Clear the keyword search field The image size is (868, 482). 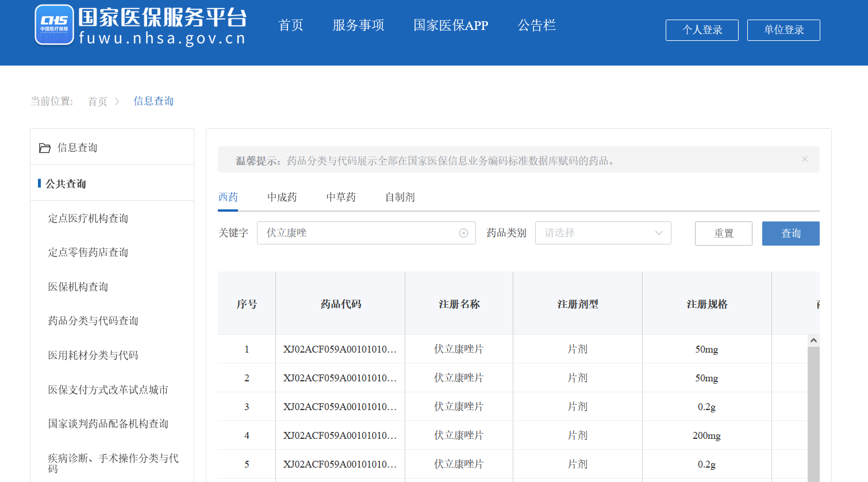point(463,233)
